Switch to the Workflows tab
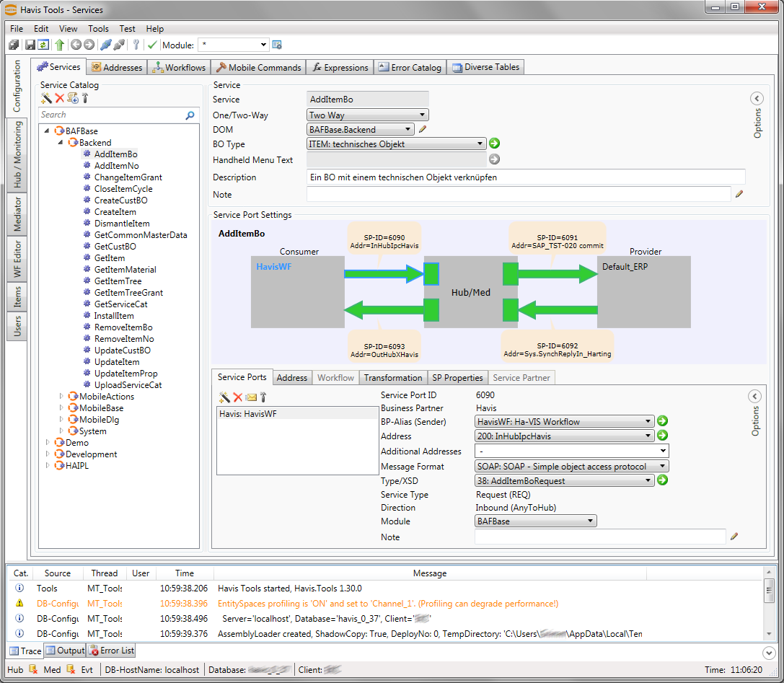The width and height of the screenshot is (784, 683). pyautogui.click(x=180, y=67)
